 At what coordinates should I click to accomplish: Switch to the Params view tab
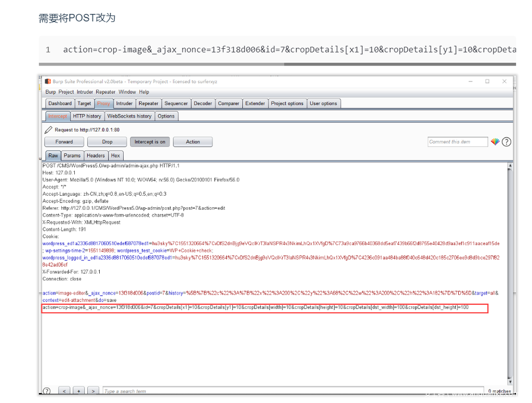pos(72,156)
